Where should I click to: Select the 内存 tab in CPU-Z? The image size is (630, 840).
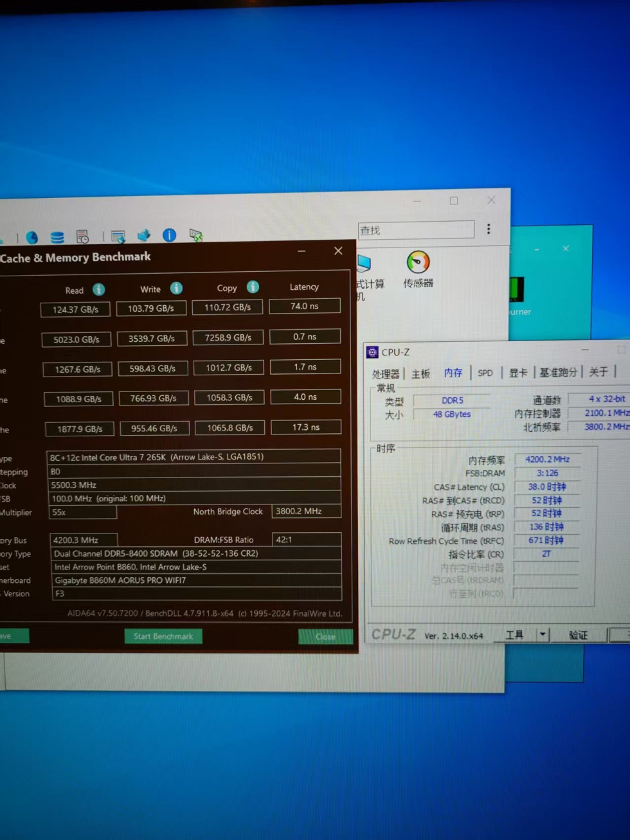tap(453, 373)
